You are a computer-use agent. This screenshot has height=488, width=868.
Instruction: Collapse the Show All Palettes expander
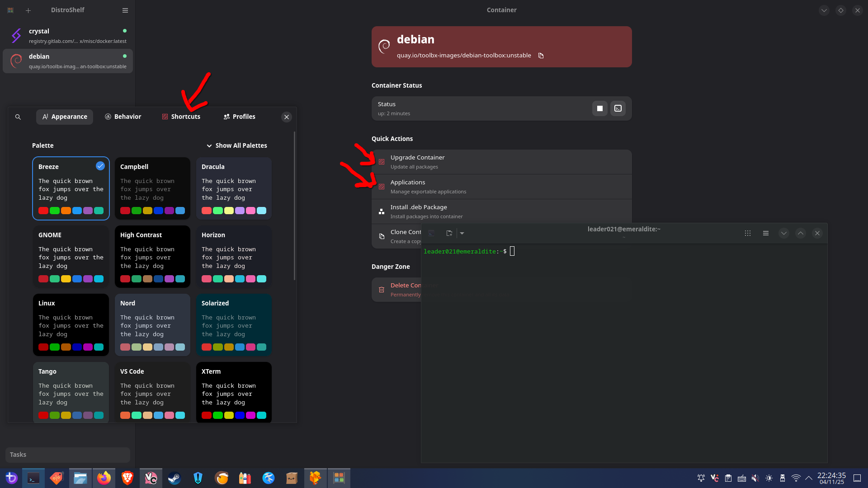coord(236,145)
